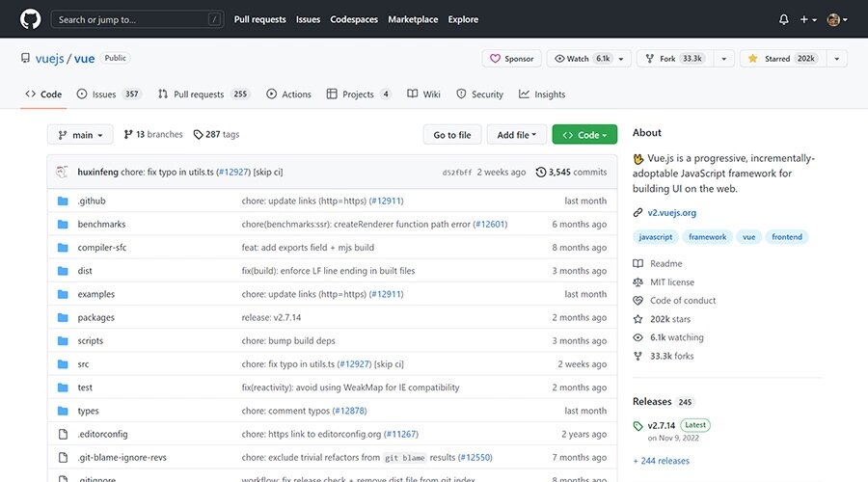Viewport: 868px width, 482px height.
Task: Open the Code of conduct link
Action: point(674,301)
